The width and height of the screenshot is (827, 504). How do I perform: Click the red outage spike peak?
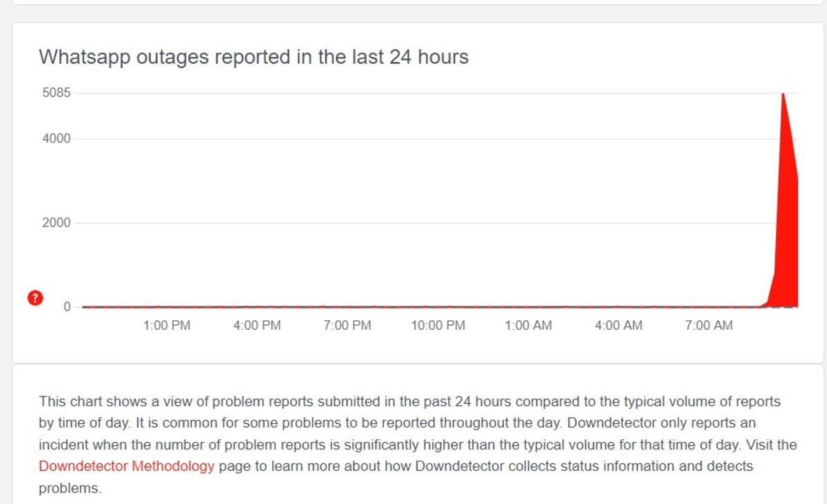783,95
